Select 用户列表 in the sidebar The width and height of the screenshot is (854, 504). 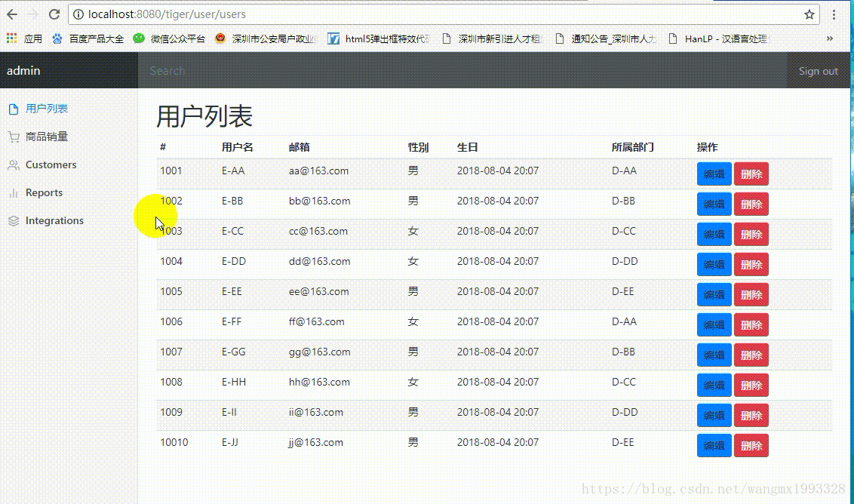tap(47, 109)
